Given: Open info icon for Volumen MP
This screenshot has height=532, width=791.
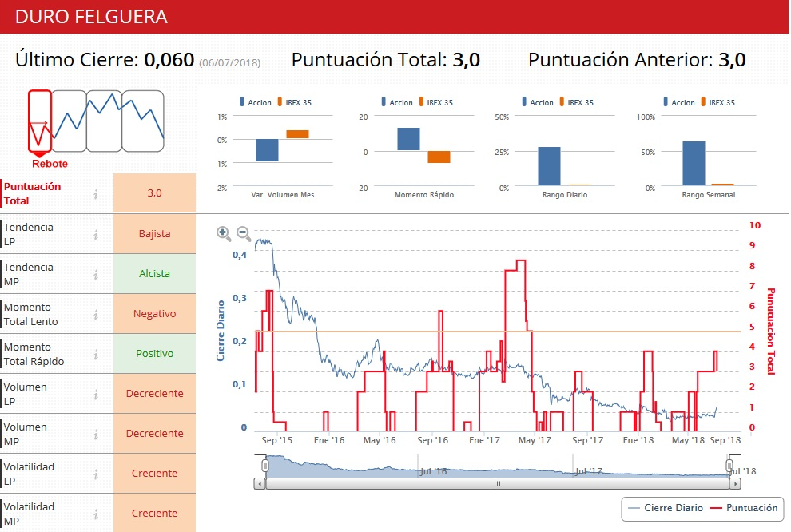Looking at the screenshot, I should coord(96,435).
